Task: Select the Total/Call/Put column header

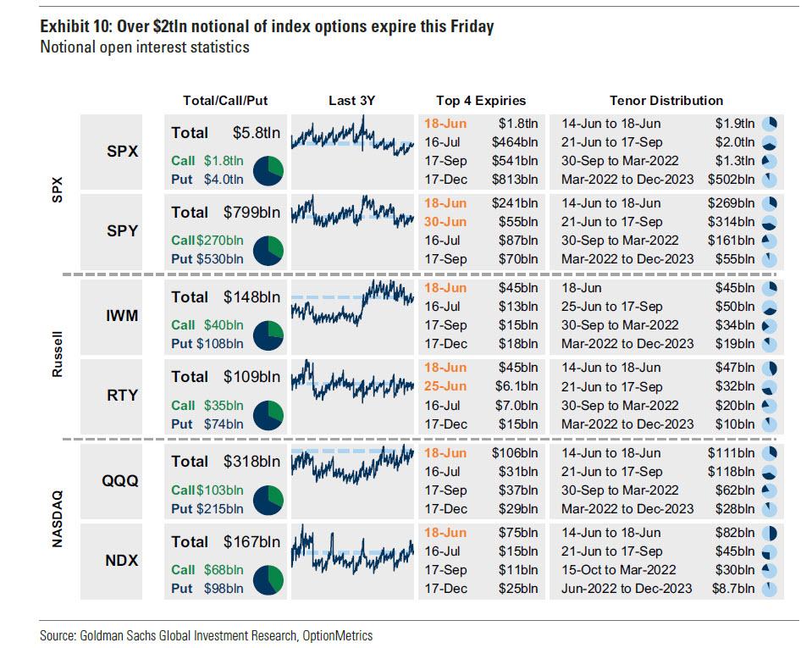Action: (x=225, y=101)
